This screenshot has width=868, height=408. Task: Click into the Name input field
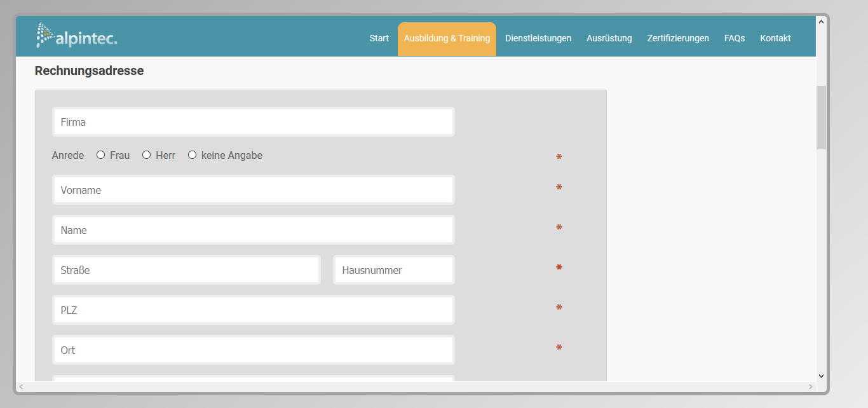point(254,230)
